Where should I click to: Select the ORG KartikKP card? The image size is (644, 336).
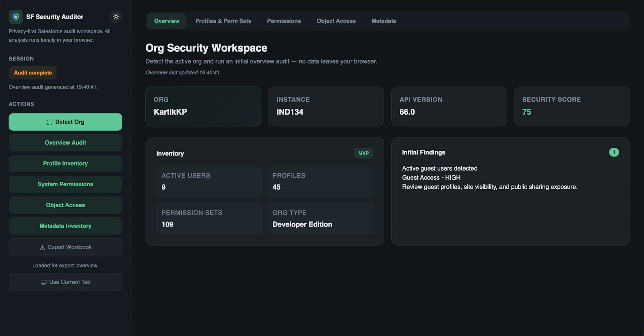[x=203, y=107]
